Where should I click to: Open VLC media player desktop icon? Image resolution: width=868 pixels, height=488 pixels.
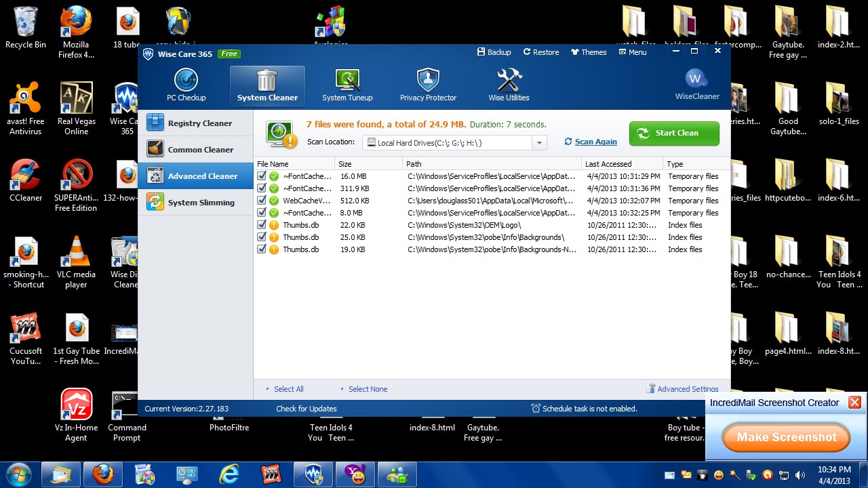tap(76, 262)
